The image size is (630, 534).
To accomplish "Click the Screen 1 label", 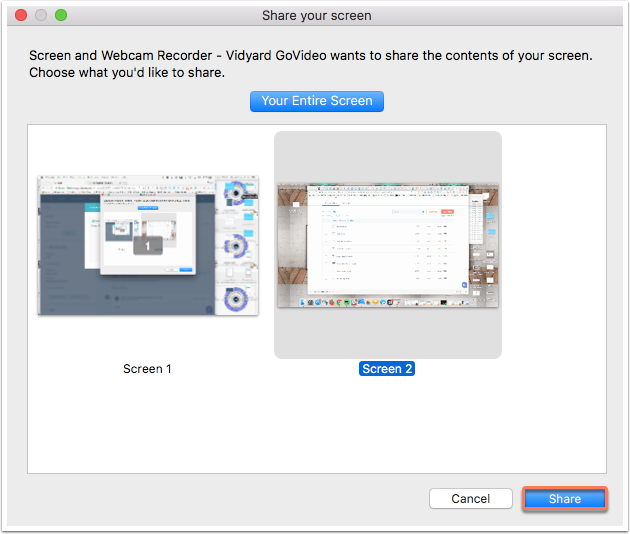I will coord(147,368).
